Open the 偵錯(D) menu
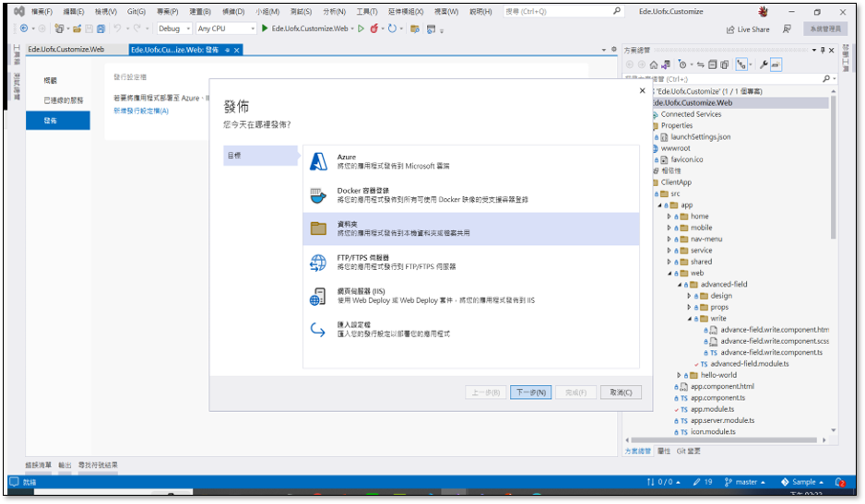 233,12
